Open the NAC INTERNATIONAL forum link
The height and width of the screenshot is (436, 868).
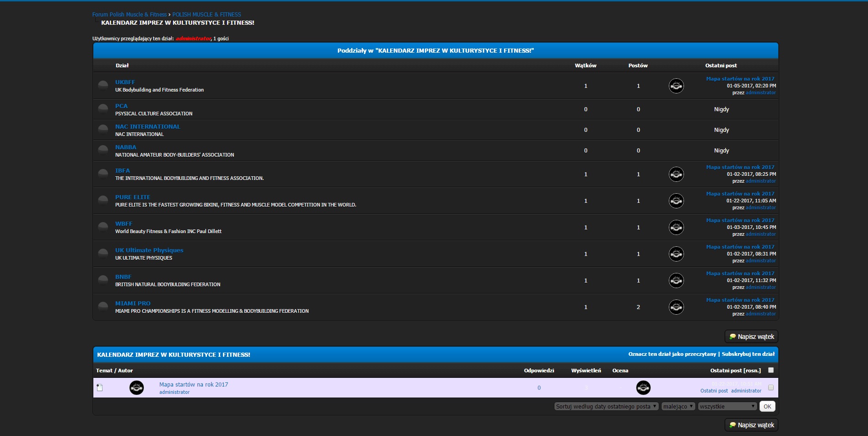pyautogui.click(x=147, y=126)
